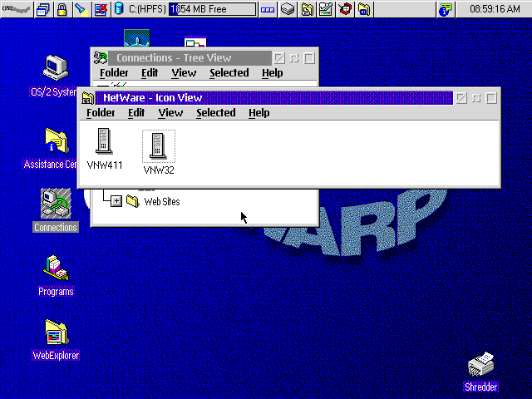Click the three-block tray selector button
The height and width of the screenshot is (399, 532).
point(268,9)
